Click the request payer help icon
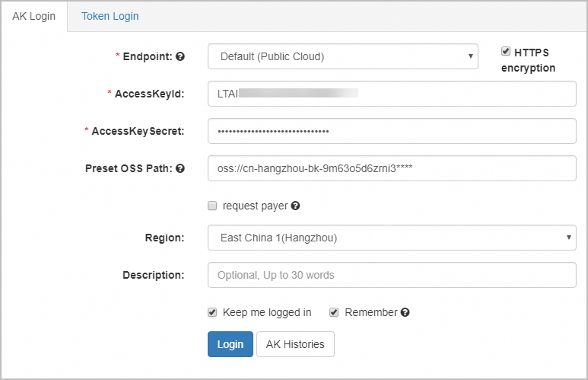Screen dimensions: 588x380 (295, 206)
